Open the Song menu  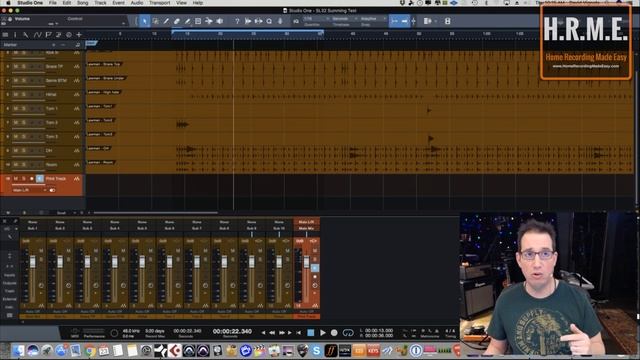pos(82,2)
